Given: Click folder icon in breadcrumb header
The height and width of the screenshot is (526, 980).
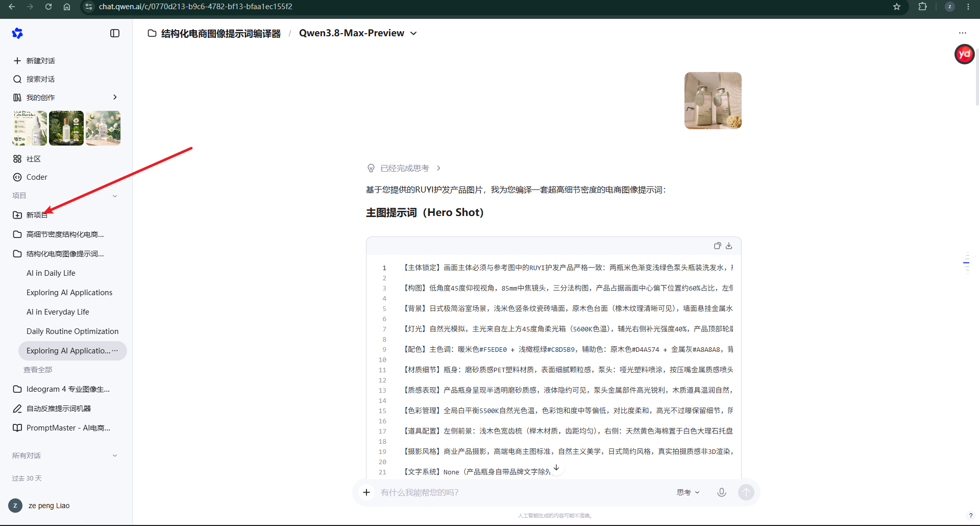Looking at the screenshot, I should [x=152, y=33].
